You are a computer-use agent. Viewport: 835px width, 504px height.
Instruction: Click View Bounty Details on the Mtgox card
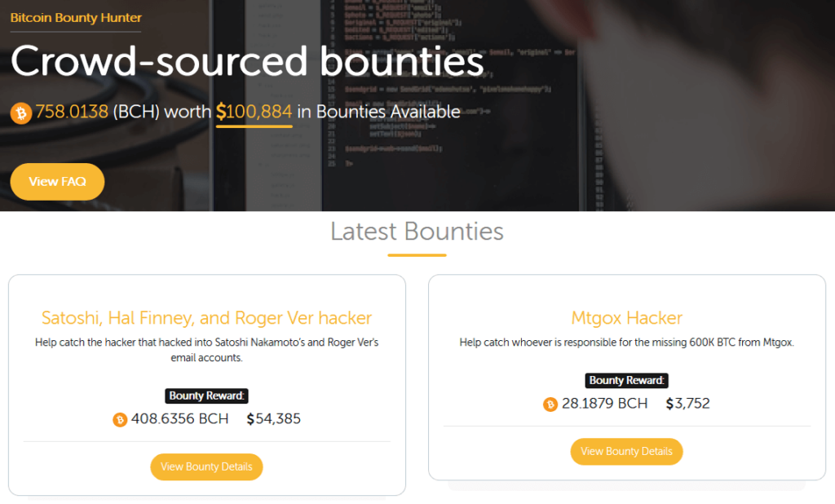626,451
